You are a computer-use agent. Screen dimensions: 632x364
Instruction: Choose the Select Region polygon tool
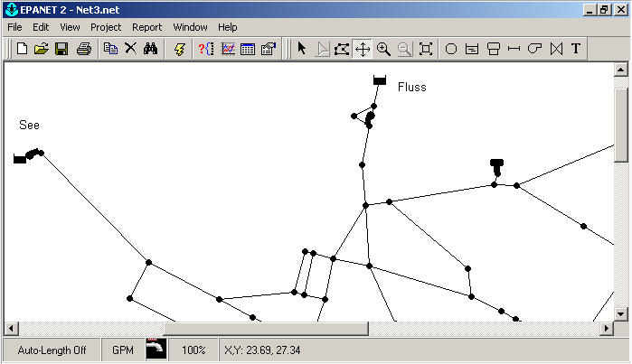(x=342, y=49)
